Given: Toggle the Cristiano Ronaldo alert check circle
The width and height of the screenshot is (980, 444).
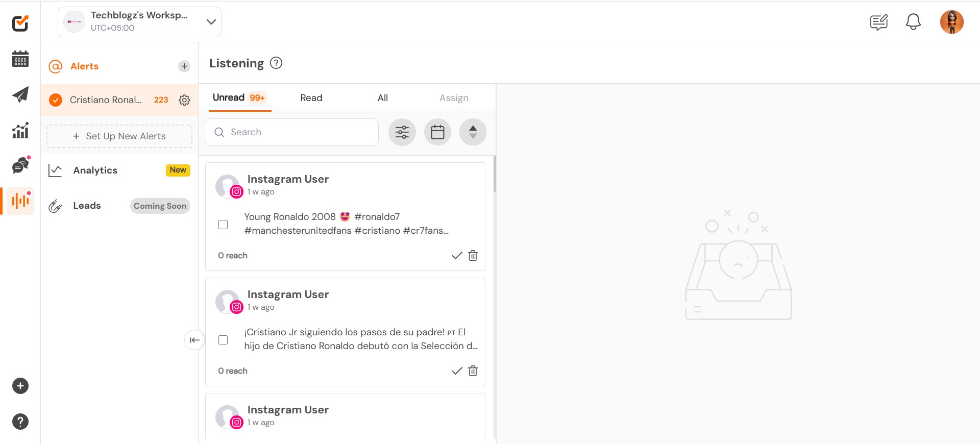Looking at the screenshot, I should (x=56, y=100).
